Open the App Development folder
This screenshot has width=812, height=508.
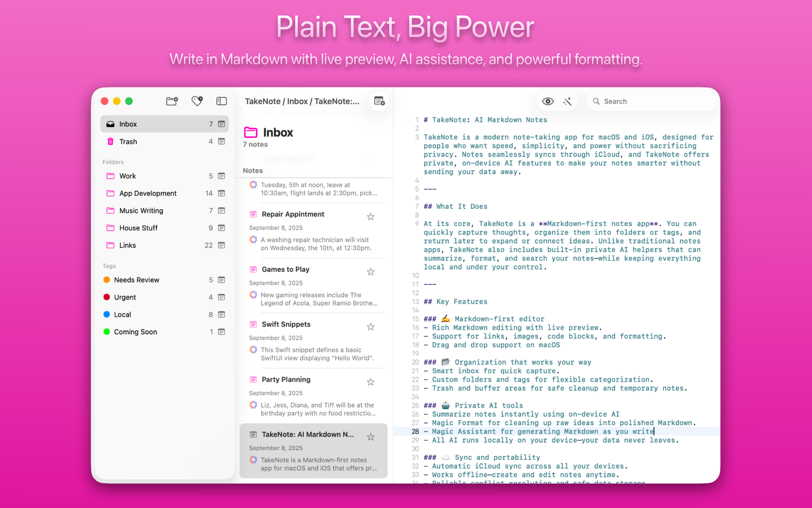click(164, 193)
